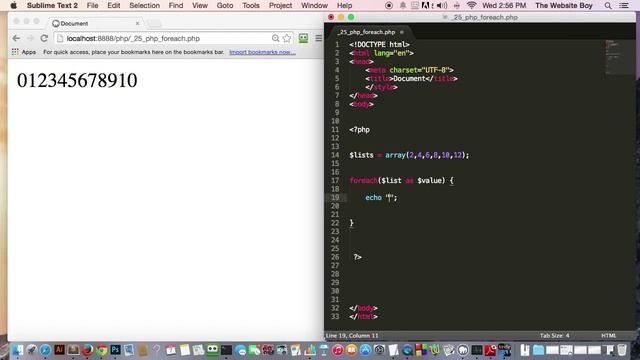Open a new Chrome tab
Viewport: 640px width, 360px height.
tap(154, 23)
